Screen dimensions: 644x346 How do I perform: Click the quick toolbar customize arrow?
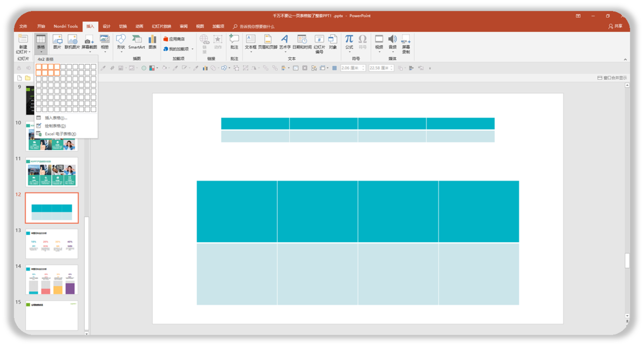pos(430,68)
